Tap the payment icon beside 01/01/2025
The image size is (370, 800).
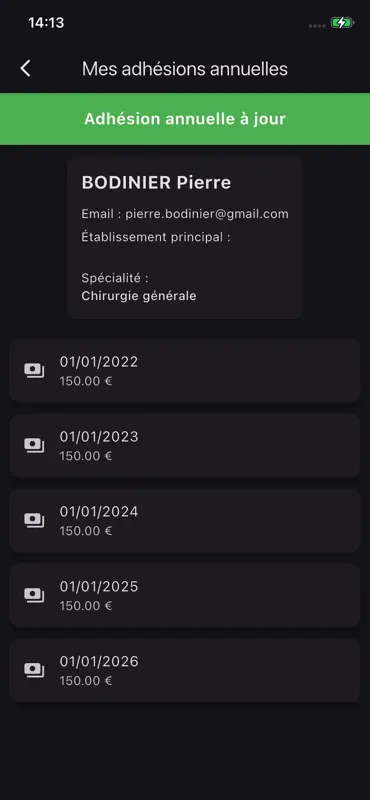[34, 596]
